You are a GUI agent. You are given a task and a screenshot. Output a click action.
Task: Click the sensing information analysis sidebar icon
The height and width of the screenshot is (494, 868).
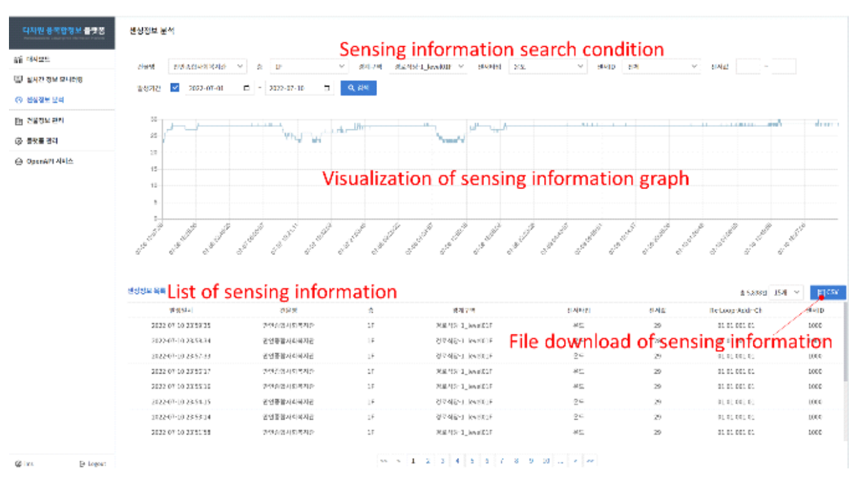click(x=18, y=101)
